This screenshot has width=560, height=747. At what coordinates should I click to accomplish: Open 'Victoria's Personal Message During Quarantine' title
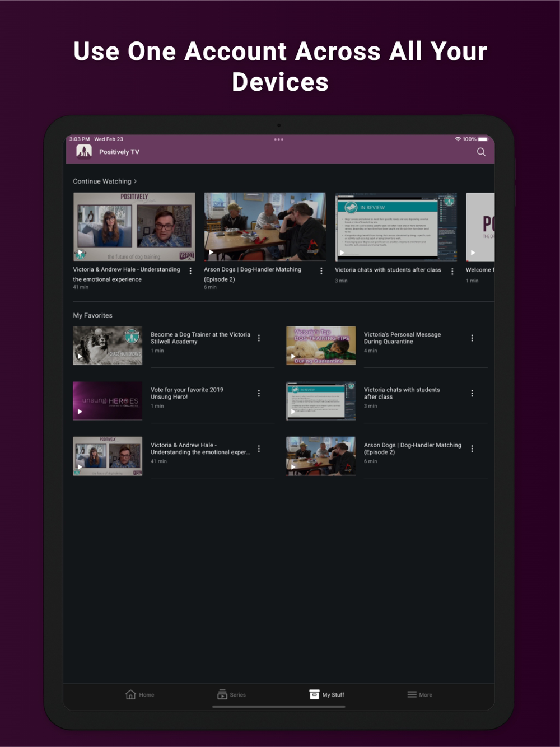[x=402, y=338]
